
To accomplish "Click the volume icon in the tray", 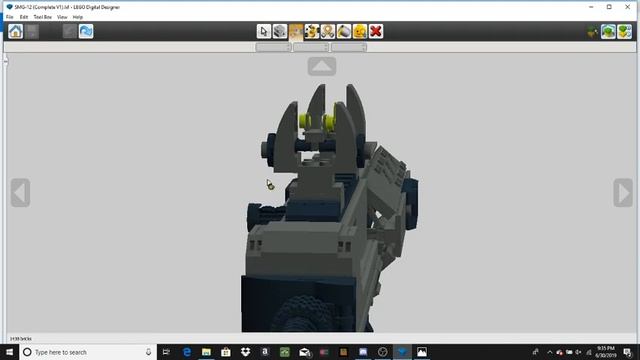I will (578, 352).
